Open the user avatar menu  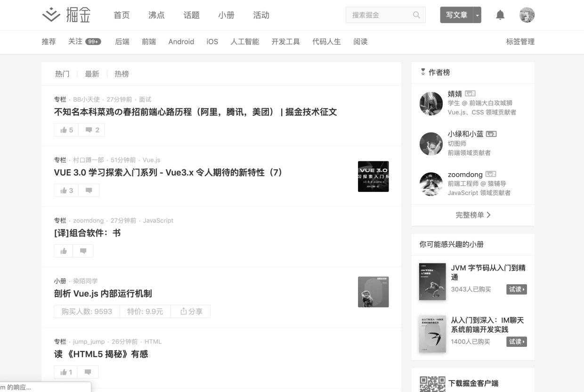[x=527, y=15]
